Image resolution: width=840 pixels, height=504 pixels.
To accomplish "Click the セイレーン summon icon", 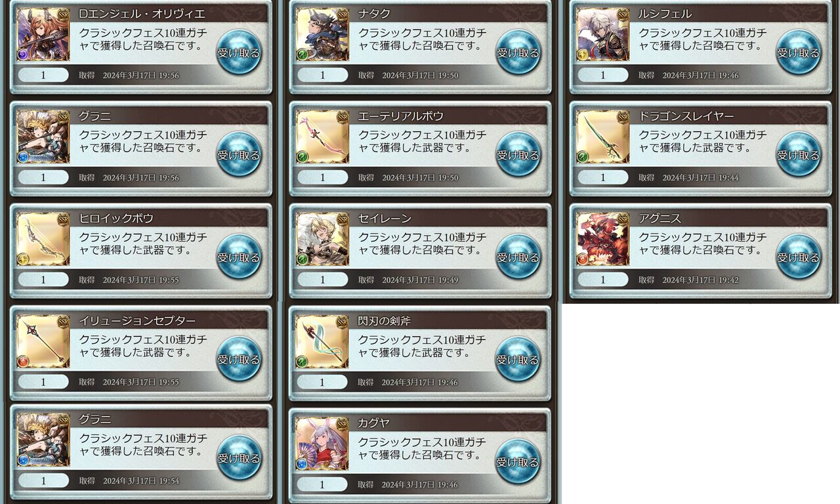I will tap(322, 239).
